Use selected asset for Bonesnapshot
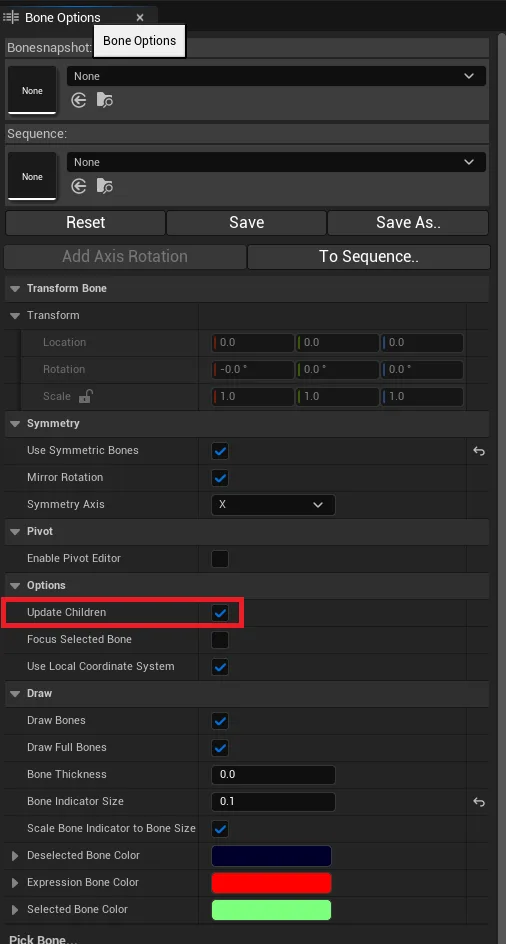This screenshot has height=944, width=506. pos(79,100)
